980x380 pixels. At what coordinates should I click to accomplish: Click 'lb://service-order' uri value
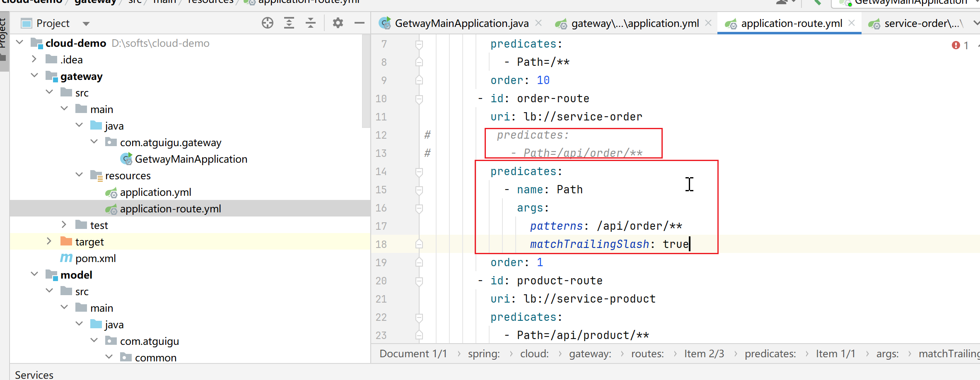click(583, 117)
